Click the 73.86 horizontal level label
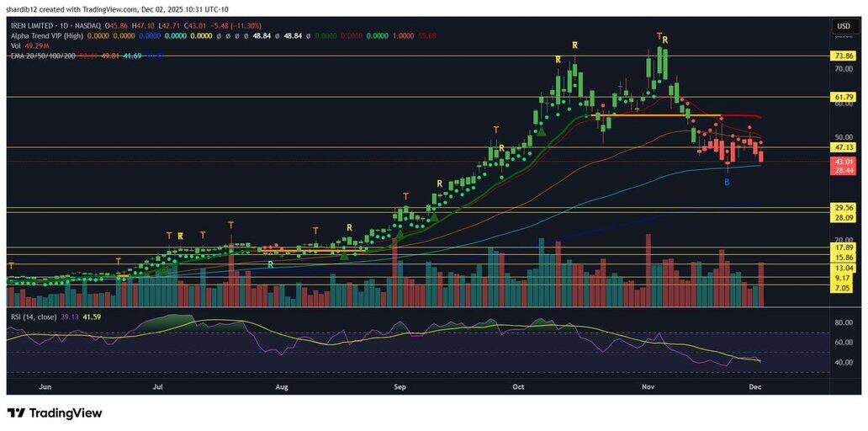Viewport: 868px width, 431px height. [x=843, y=56]
